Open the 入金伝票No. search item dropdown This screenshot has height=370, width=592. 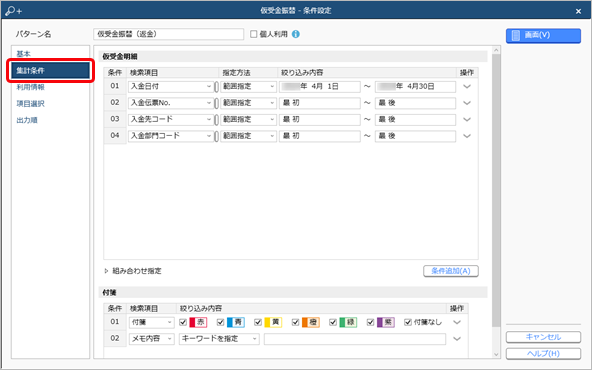[171, 103]
